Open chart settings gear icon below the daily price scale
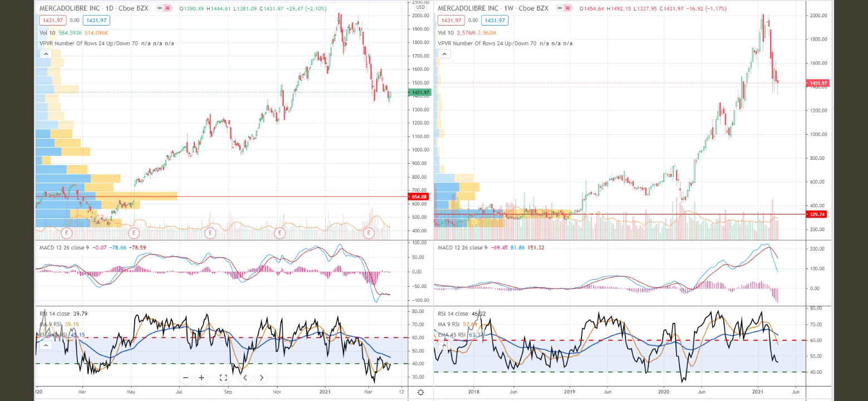The height and width of the screenshot is (401, 868). pyautogui.click(x=421, y=392)
